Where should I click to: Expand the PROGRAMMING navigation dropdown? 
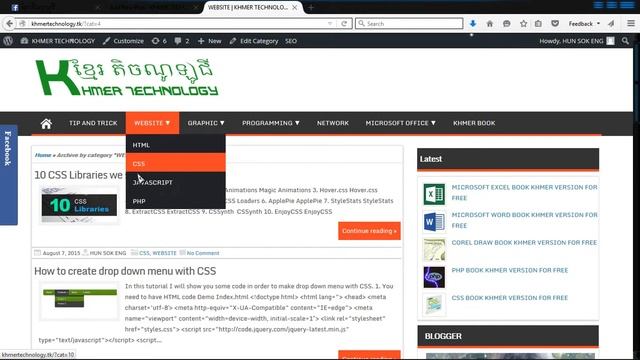271,123
